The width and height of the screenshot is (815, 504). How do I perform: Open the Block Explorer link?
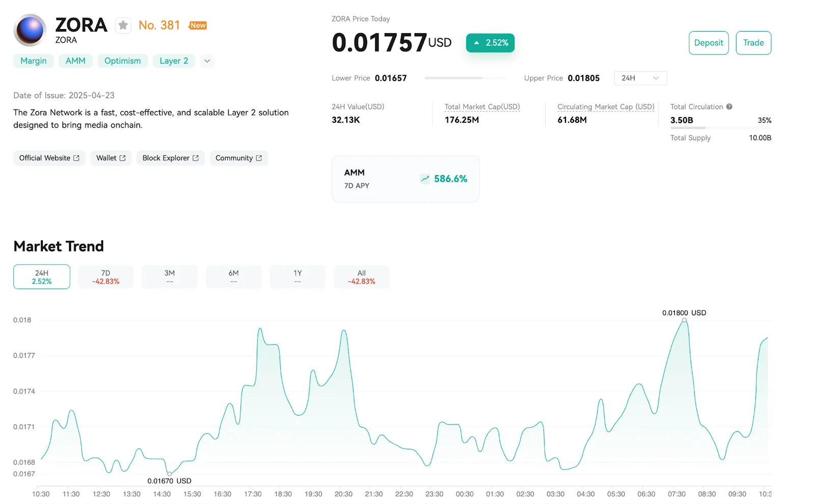click(x=171, y=158)
